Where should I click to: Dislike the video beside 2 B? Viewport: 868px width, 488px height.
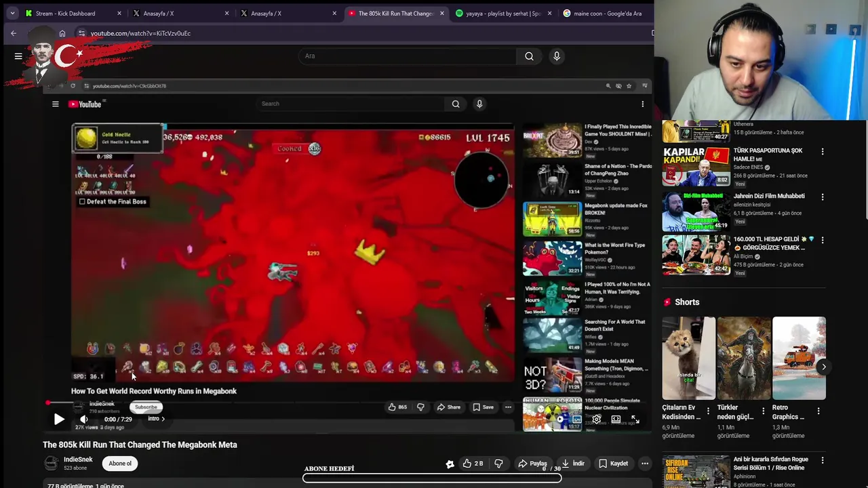499,464
